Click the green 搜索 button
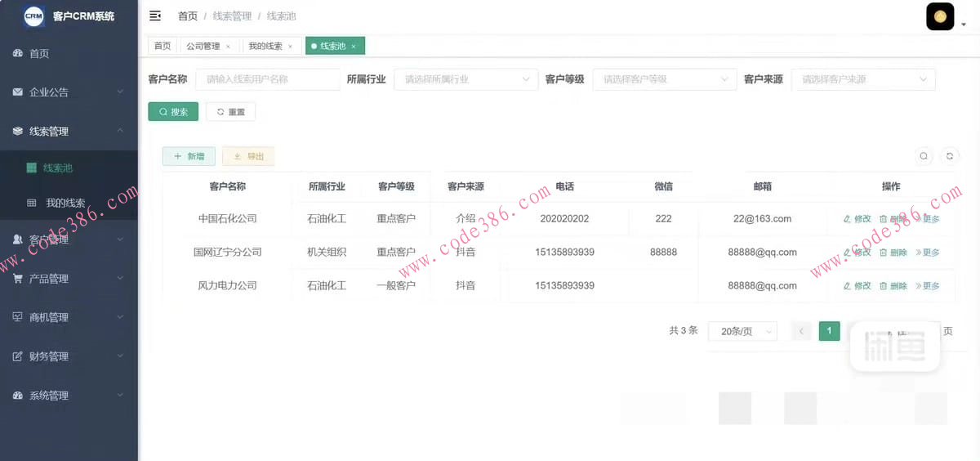Image resolution: width=980 pixels, height=461 pixels. tap(173, 112)
